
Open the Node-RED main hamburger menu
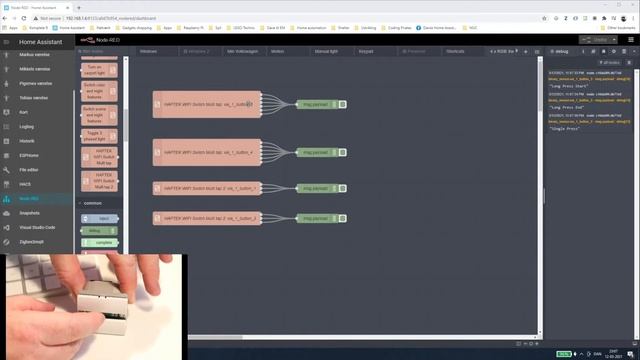[631, 40]
